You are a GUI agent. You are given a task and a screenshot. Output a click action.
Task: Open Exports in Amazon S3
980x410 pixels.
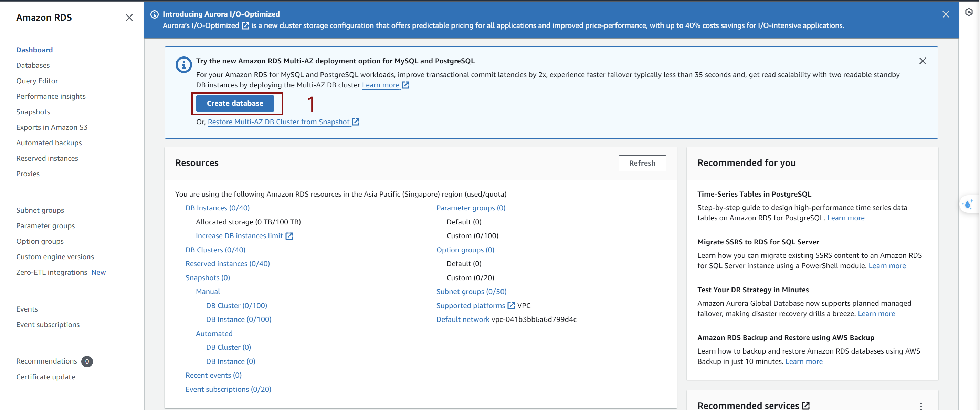coord(52,127)
